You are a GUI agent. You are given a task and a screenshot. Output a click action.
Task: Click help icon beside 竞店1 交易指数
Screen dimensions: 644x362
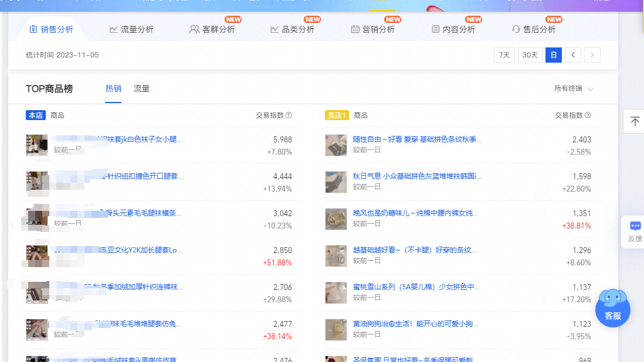tap(588, 115)
